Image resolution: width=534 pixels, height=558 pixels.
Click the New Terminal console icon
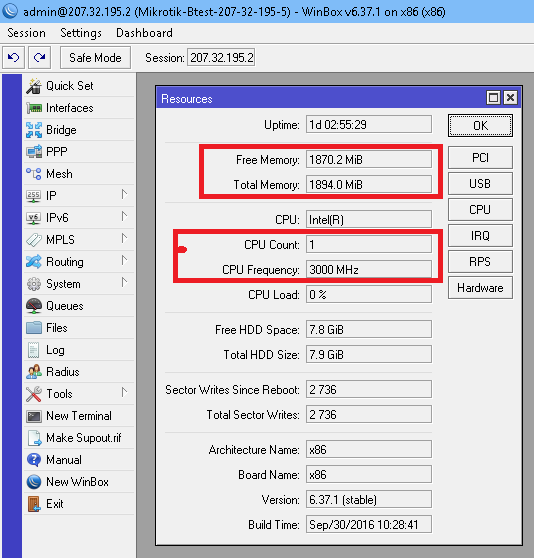(x=34, y=416)
